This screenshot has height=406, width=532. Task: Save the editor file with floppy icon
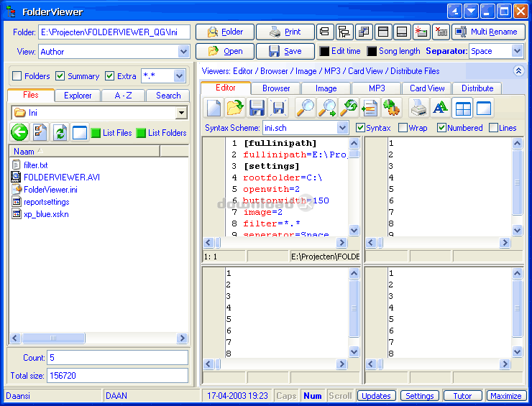tap(257, 108)
